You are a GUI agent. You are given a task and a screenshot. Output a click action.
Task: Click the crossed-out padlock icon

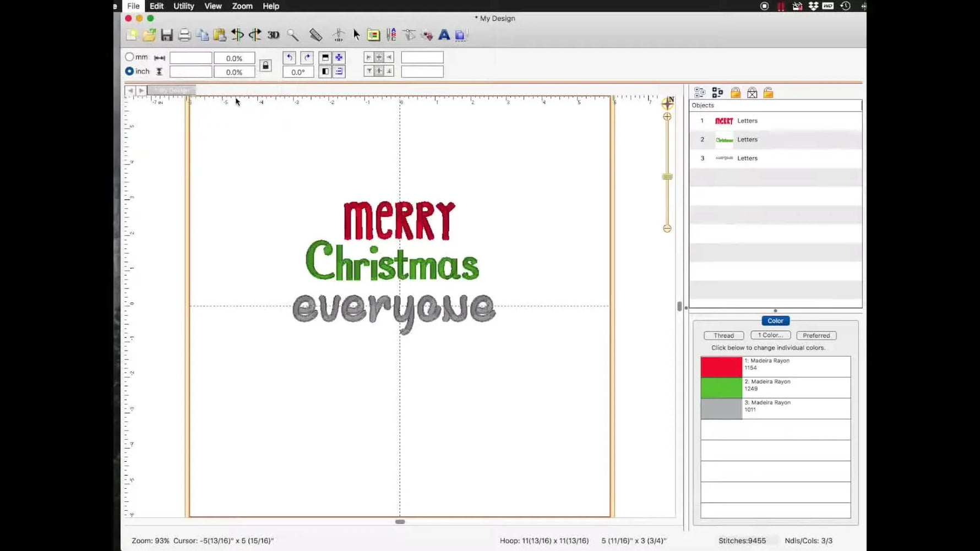[752, 92]
